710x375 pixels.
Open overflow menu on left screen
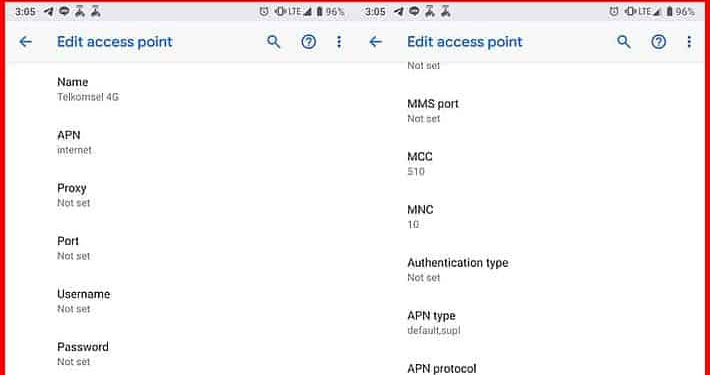coord(339,42)
